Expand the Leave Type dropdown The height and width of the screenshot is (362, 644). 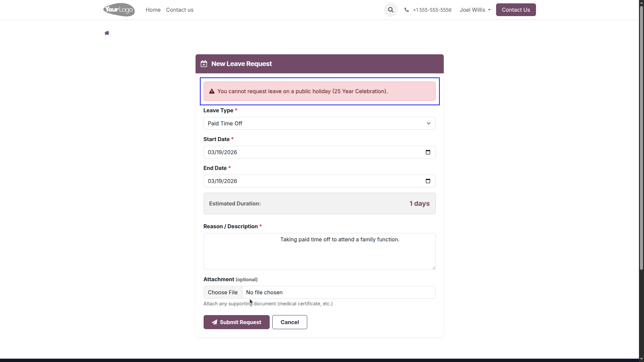click(319, 123)
